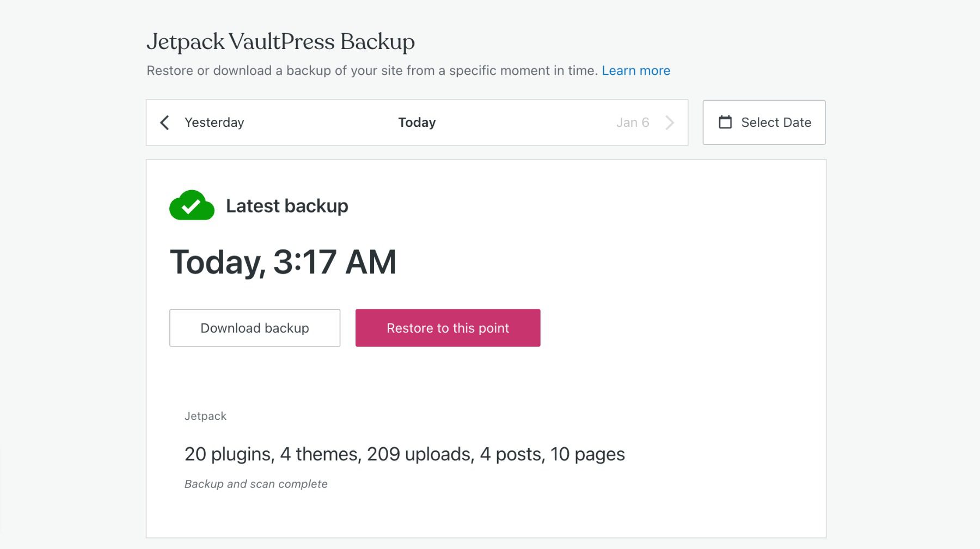Image resolution: width=980 pixels, height=549 pixels.
Task: Select the backup timestamp Today, 3:17 AM
Action: point(283,262)
